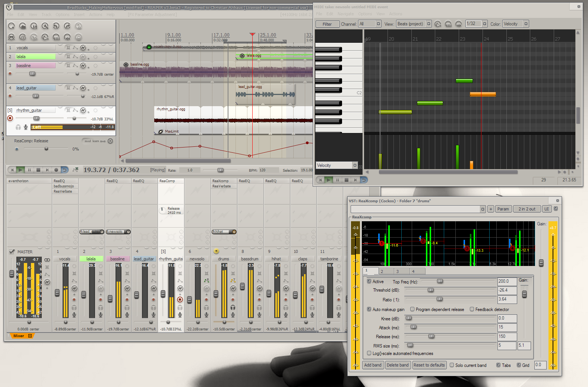This screenshot has height=387, width=588.
Task: Click the Ratio slider handle in ReaXcomp
Action: (x=440, y=299)
